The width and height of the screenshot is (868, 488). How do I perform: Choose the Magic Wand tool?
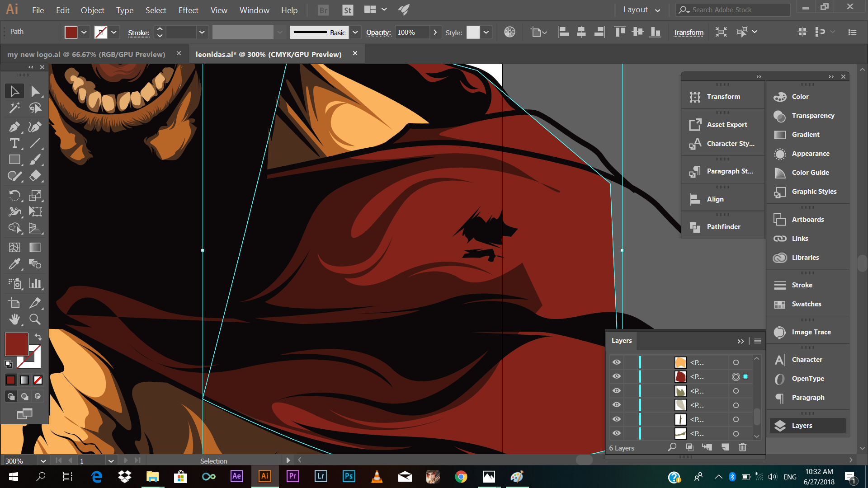(x=14, y=108)
